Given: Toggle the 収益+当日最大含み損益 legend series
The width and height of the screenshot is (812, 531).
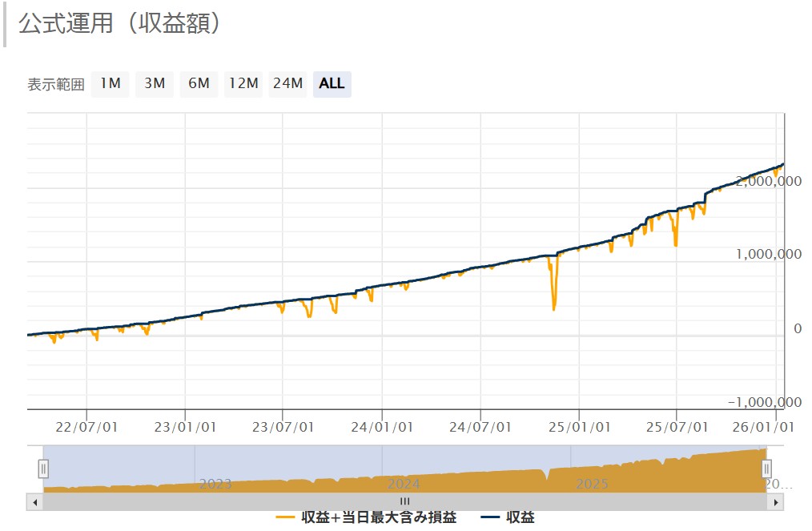Looking at the screenshot, I should (x=379, y=517).
